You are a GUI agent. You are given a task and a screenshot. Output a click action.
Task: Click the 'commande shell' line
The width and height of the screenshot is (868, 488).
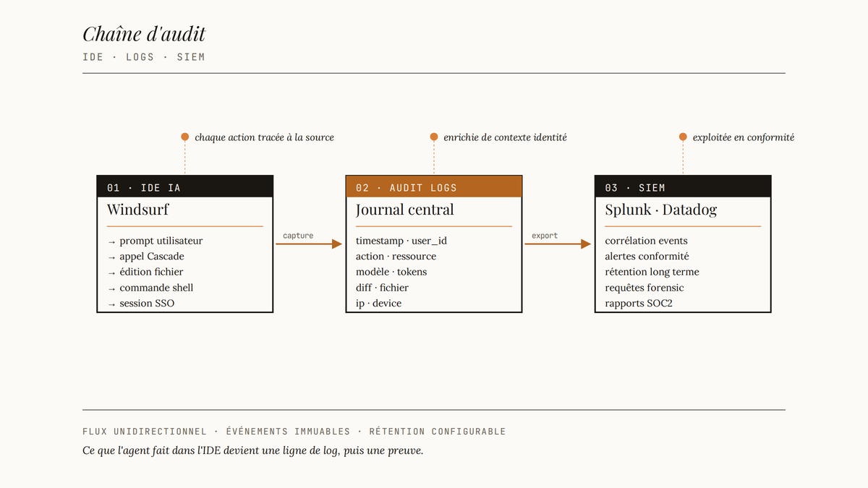pyautogui.click(x=156, y=288)
